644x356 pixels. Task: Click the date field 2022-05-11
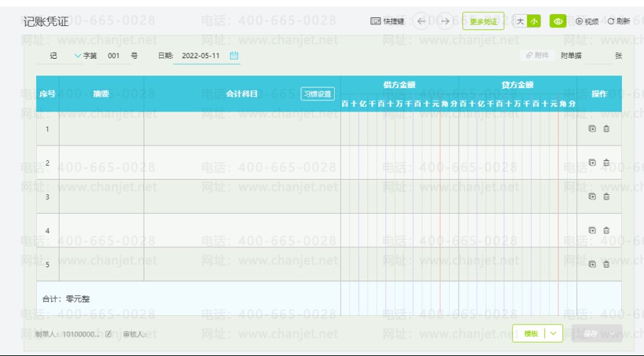point(201,55)
